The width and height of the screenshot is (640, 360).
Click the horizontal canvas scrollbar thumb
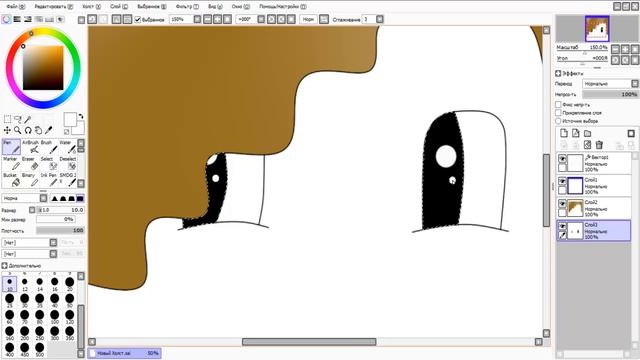tap(309, 342)
